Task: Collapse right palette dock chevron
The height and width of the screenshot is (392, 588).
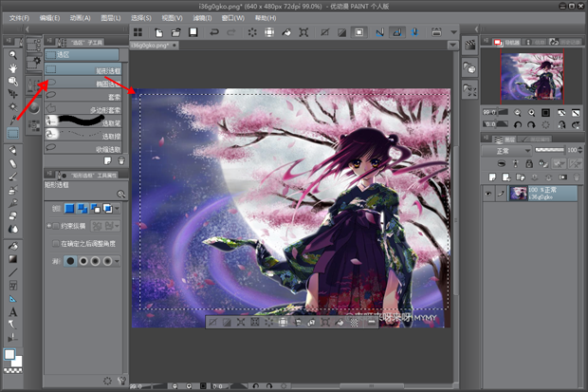Action: click(477, 29)
